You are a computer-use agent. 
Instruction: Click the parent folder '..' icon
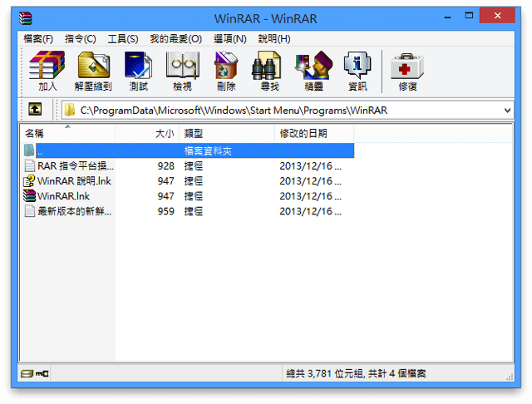point(29,150)
